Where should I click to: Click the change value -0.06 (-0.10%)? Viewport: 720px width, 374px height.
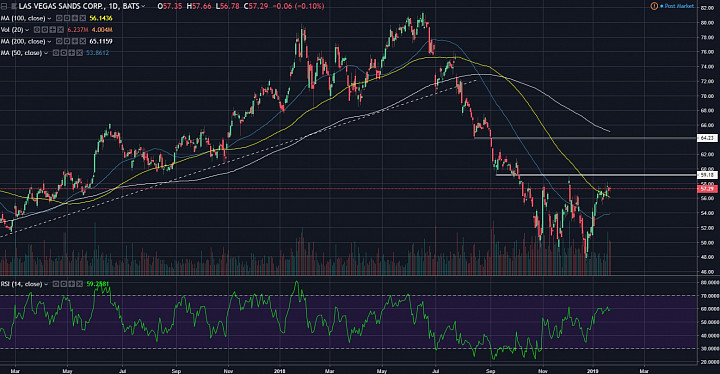(298, 6)
